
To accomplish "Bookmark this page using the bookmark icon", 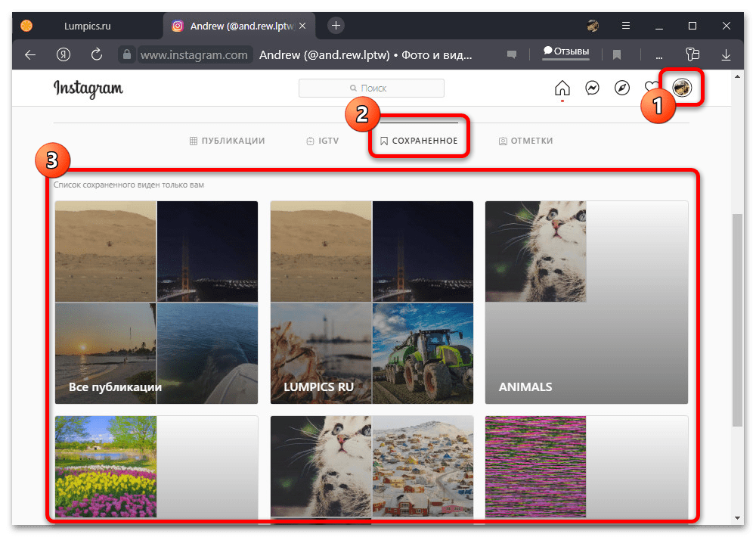I will coord(617,54).
